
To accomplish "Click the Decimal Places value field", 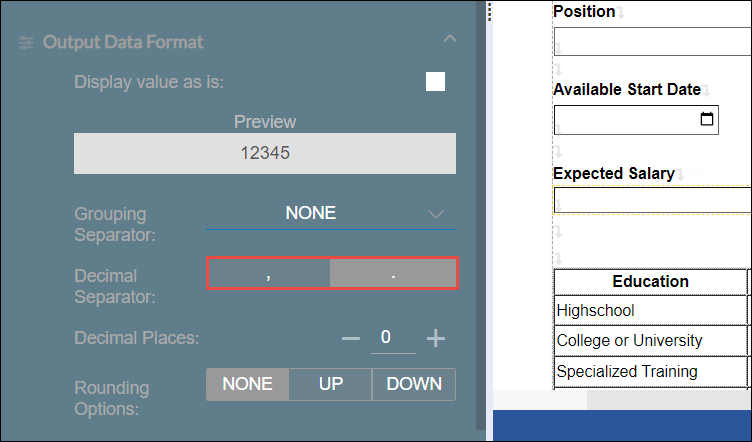I will (392, 337).
